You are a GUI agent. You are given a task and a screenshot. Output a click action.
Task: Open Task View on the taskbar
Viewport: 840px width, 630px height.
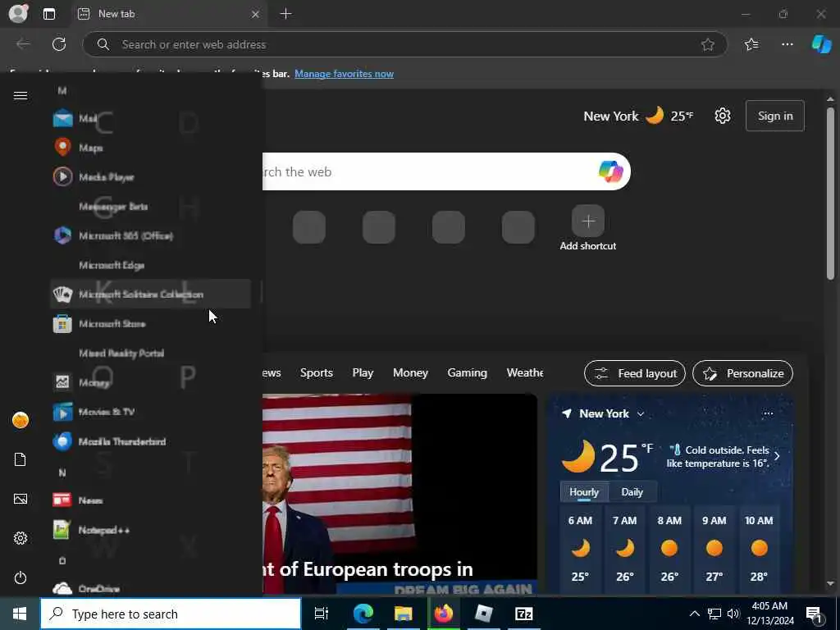click(x=321, y=614)
